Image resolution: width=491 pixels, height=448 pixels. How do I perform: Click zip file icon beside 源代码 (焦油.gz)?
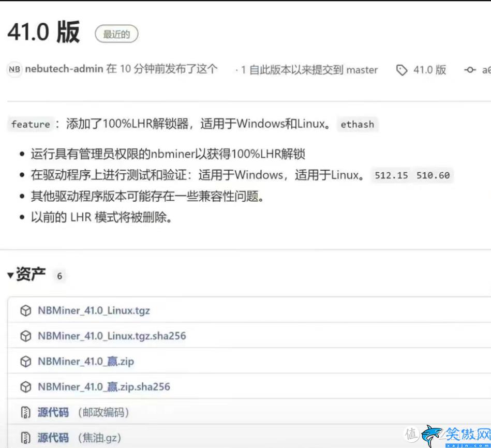pos(26,438)
